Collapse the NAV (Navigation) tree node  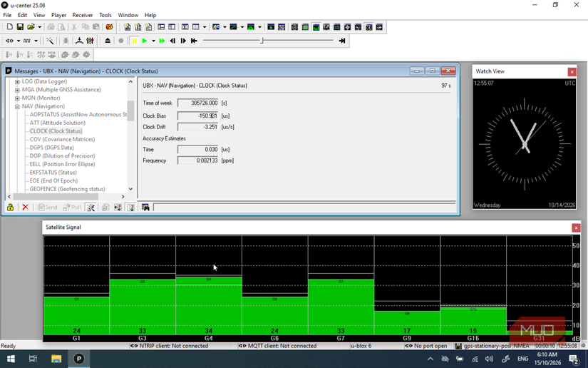click(17, 106)
